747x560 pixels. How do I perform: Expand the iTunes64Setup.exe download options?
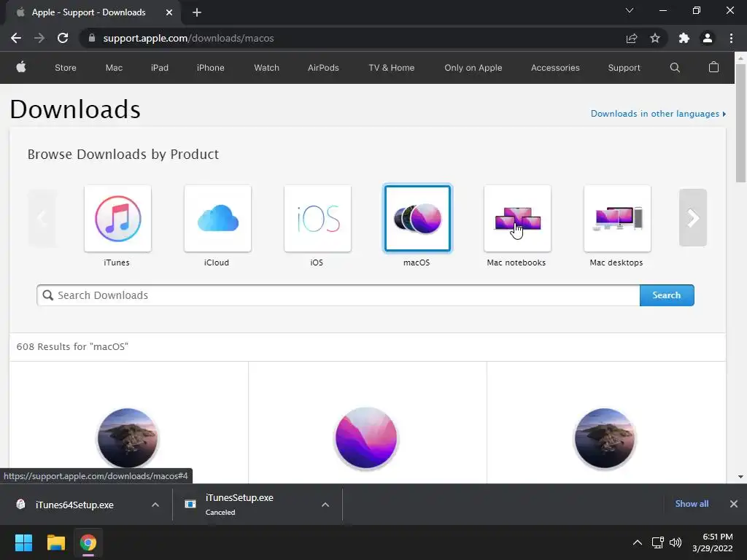tap(155, 505)
